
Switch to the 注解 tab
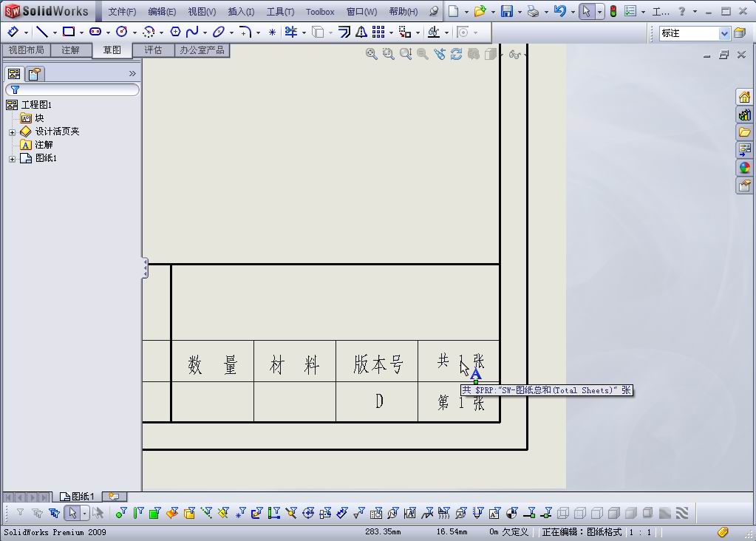point(70,50)
